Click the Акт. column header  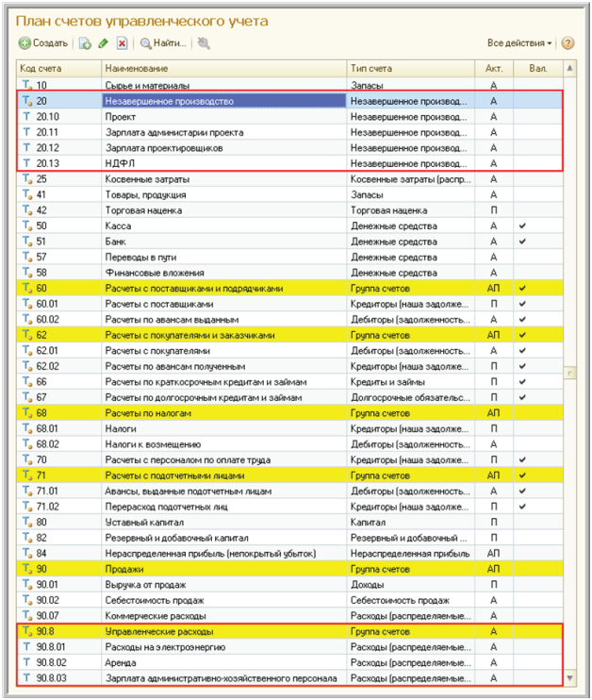tap(494, 69)
